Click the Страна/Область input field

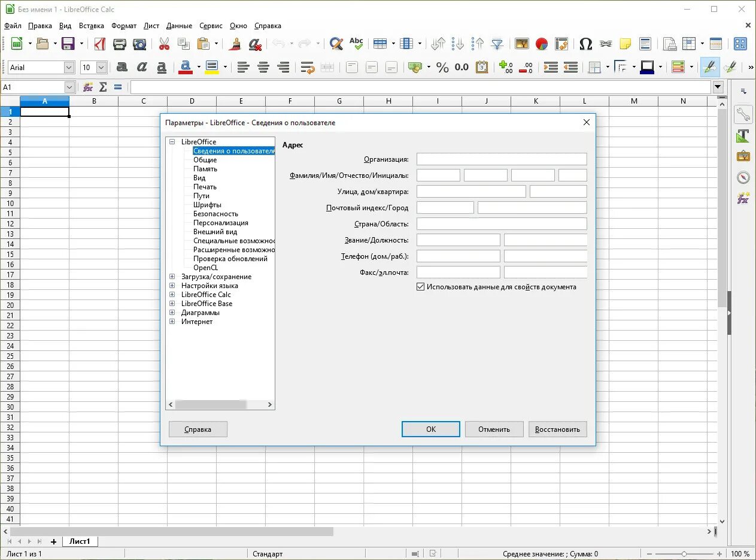(x=502, y=224)
